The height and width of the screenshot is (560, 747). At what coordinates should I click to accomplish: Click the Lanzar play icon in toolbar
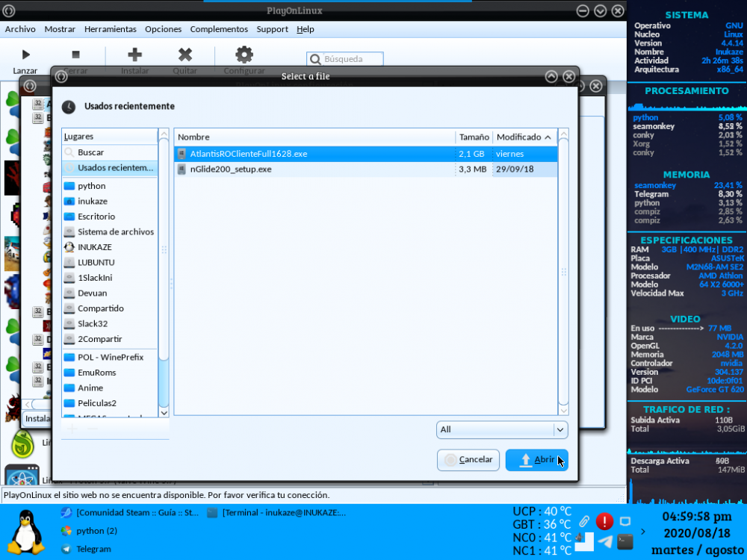tap(25, 55)
